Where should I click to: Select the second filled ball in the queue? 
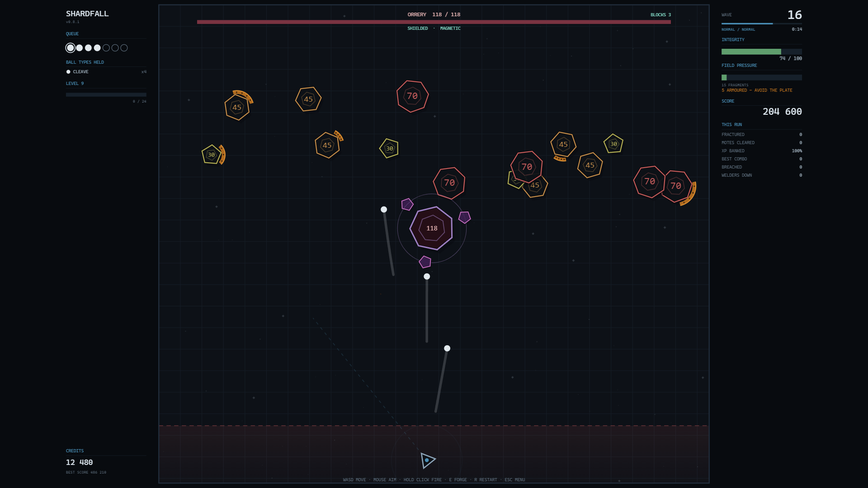80,48
